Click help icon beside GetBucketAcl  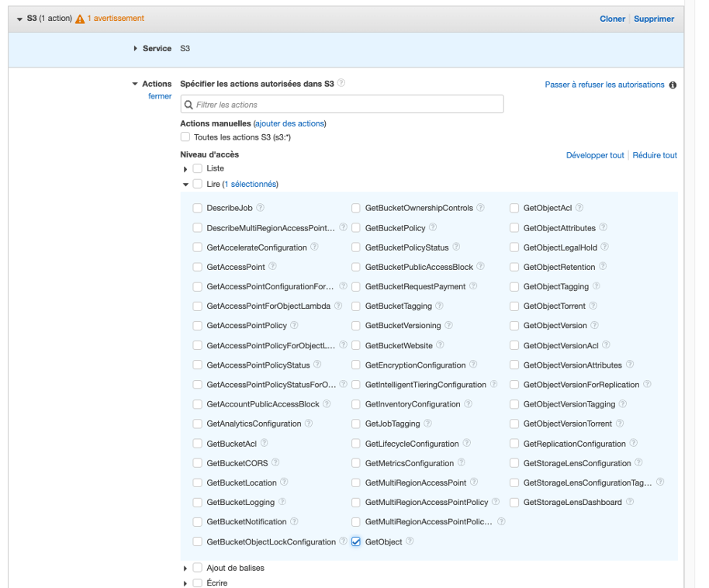(264, 443)
